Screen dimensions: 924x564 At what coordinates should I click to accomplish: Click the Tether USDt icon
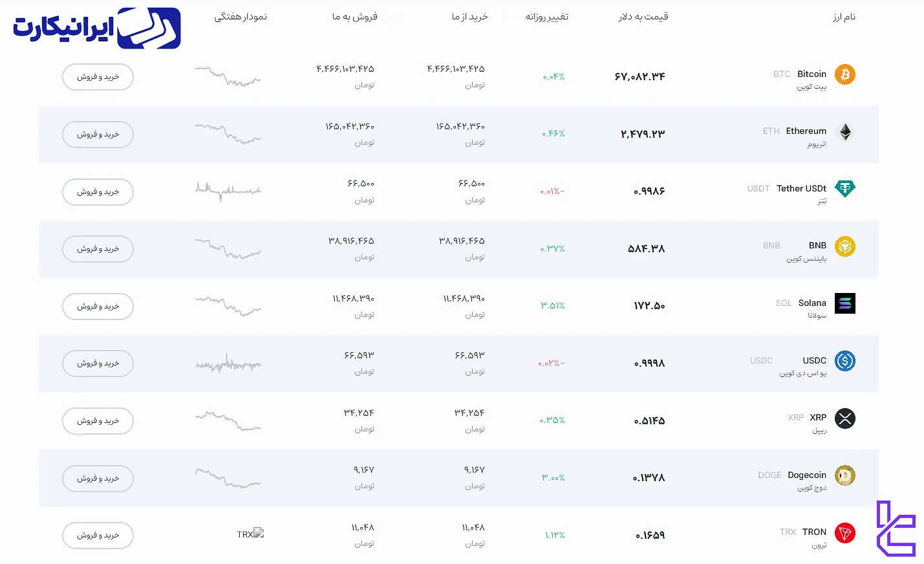pyautogui.click(x=844, y=188)
